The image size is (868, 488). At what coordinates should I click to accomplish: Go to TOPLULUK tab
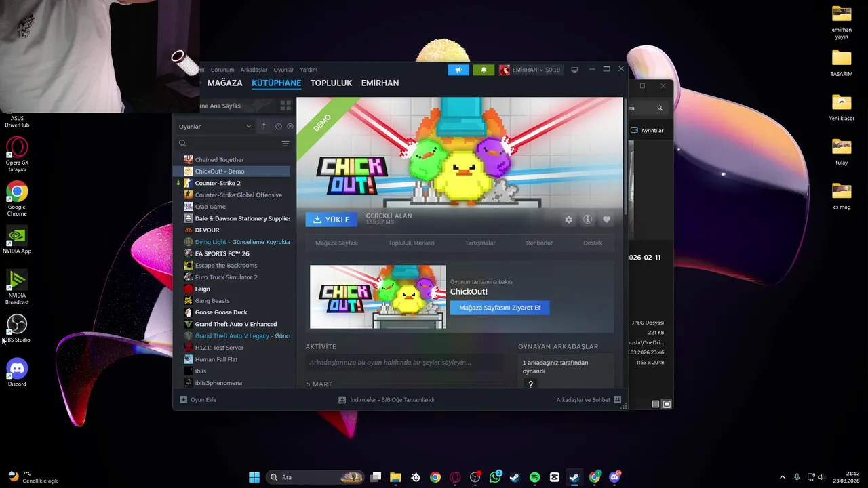tap(331, 83)
